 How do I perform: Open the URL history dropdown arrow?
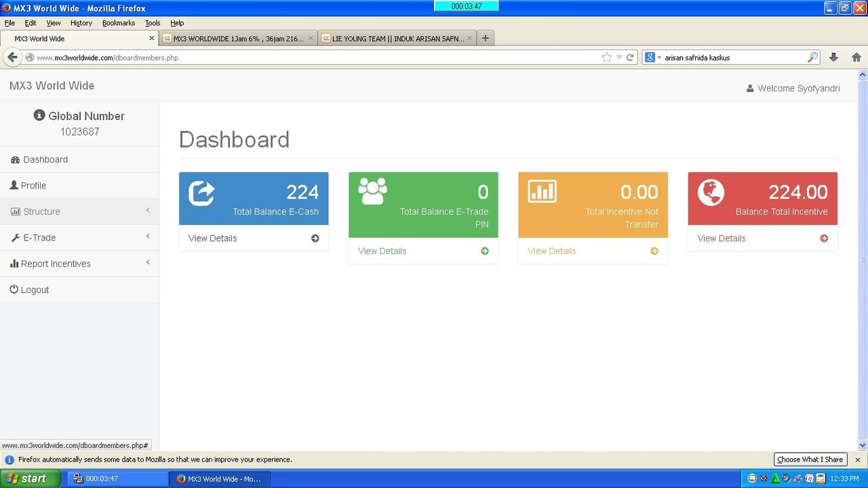point(619,58)
